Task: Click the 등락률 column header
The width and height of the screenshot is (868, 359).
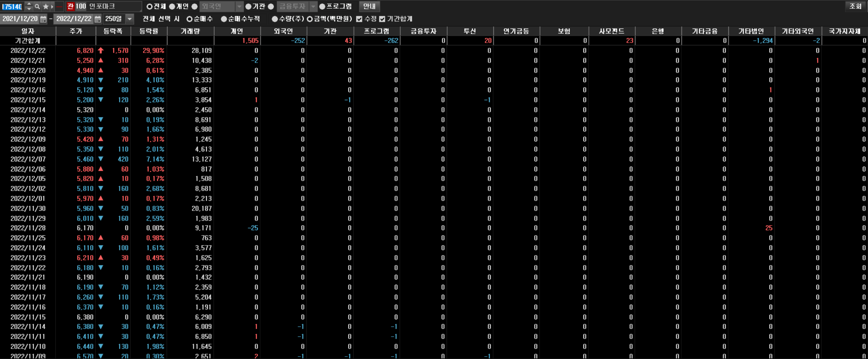Action: point(149,31)
